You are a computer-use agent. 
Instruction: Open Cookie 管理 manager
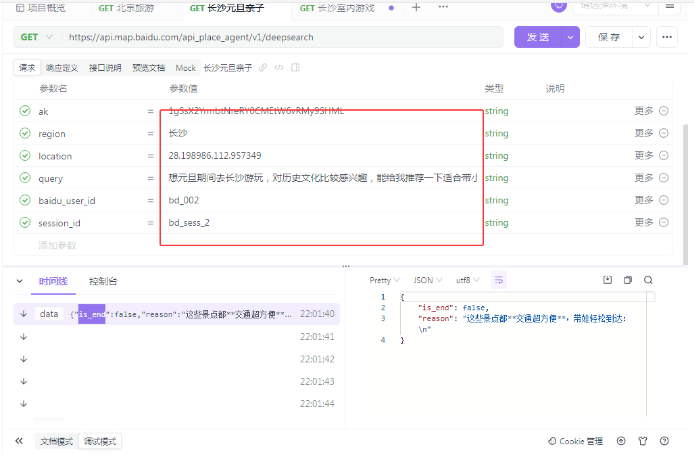pyautogui.click(x=575, y=441)
